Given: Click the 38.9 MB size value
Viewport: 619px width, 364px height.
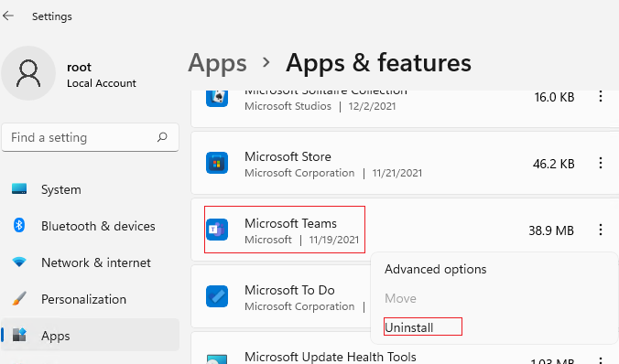Looking at the screenshot, I should 551,230.
